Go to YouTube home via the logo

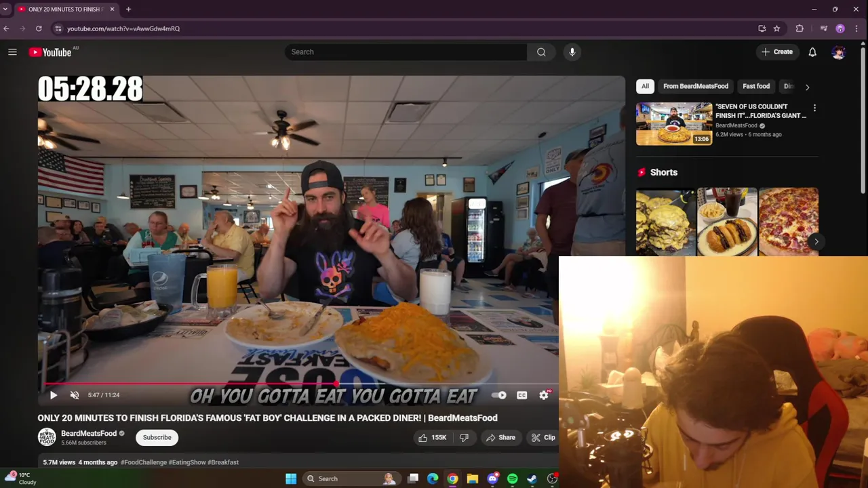[50, 52]
